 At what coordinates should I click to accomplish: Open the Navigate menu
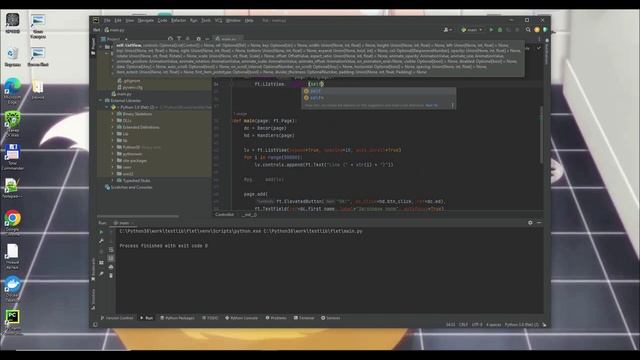pos(145,20)
